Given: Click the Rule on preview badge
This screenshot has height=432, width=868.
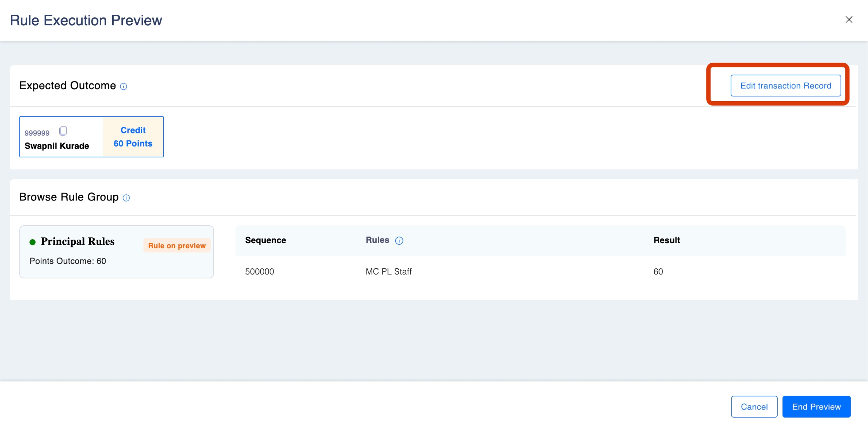Looking at the screenshot, I should pyautogui.click(x=177, y=246).
